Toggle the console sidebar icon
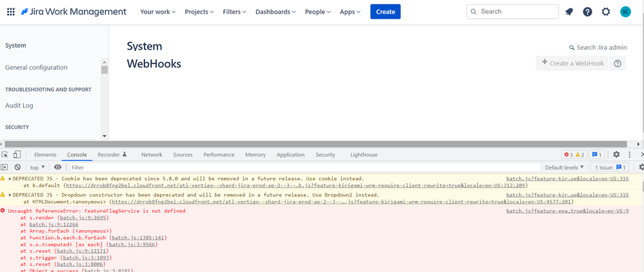Image resolution: width=644 pixels, height=272 pixels. (4, 167)
